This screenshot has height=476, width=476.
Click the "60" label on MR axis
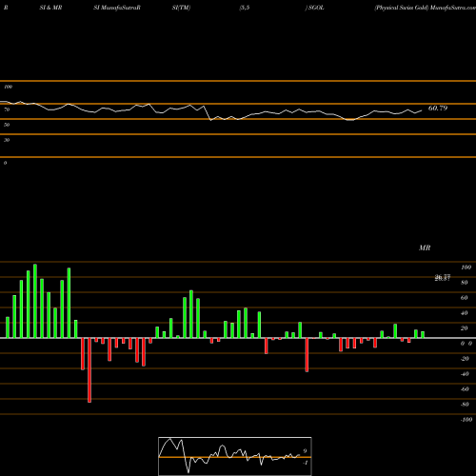click(465, 298)
